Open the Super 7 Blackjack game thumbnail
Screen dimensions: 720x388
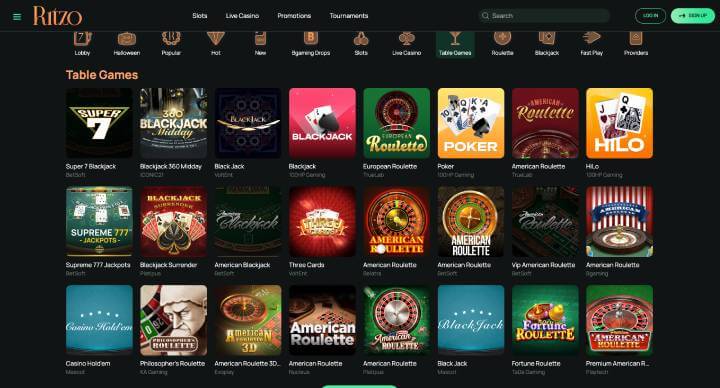point(99,123)
